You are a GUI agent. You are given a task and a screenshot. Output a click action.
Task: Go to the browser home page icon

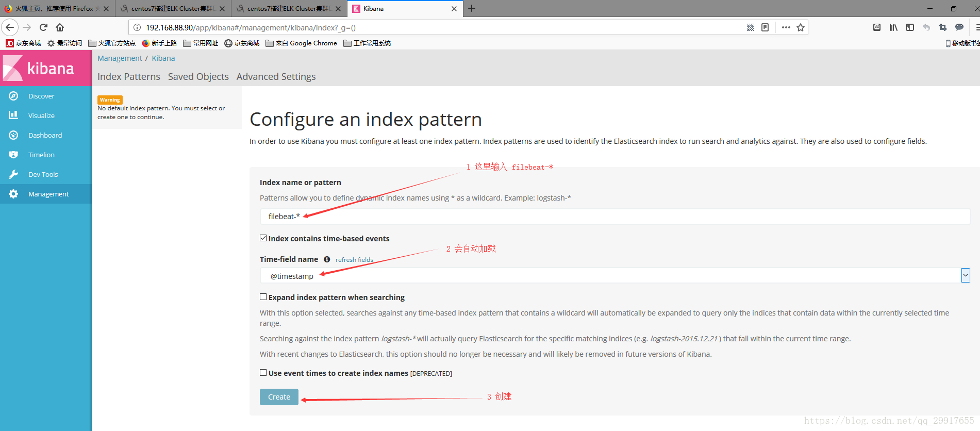(x=60, y=27)
